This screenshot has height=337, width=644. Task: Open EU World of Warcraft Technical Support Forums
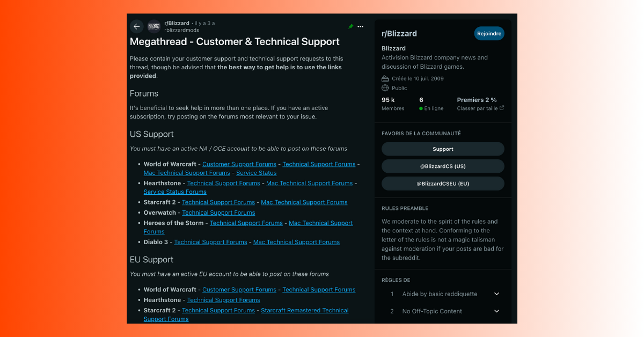[319, 290]
